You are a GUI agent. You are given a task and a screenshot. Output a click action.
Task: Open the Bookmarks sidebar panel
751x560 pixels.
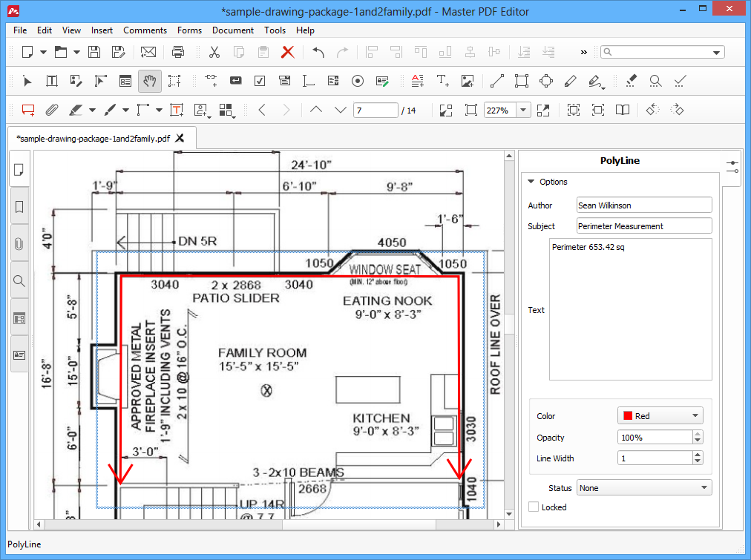click(19, 207)
